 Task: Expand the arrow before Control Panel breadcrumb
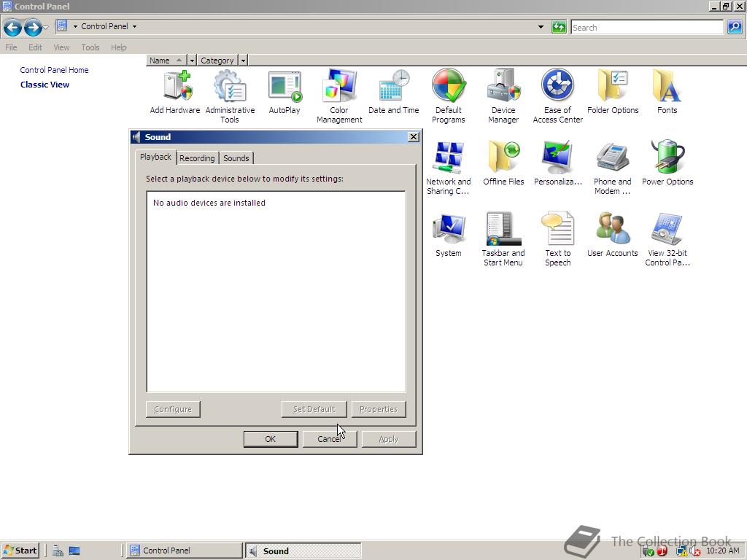tap(75, 27)
